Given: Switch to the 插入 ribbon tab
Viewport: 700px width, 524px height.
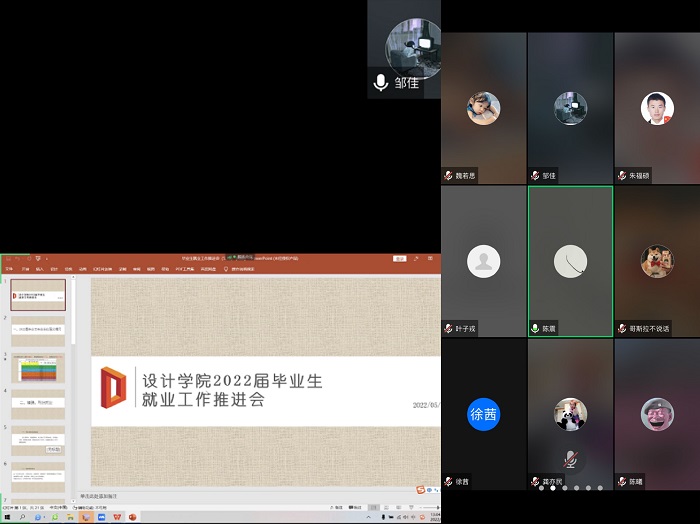Looking at the screenshot, I should (40, 269).
